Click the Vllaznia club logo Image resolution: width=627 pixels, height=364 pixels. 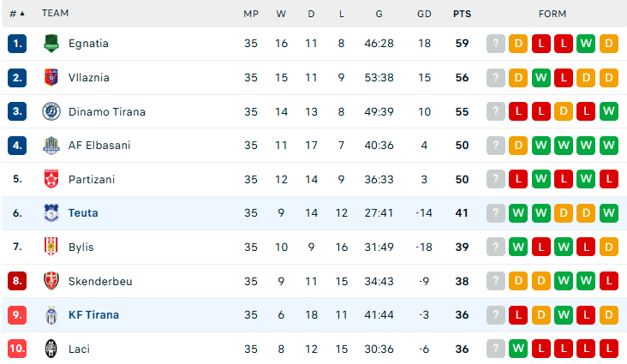(x=51, y=78)
